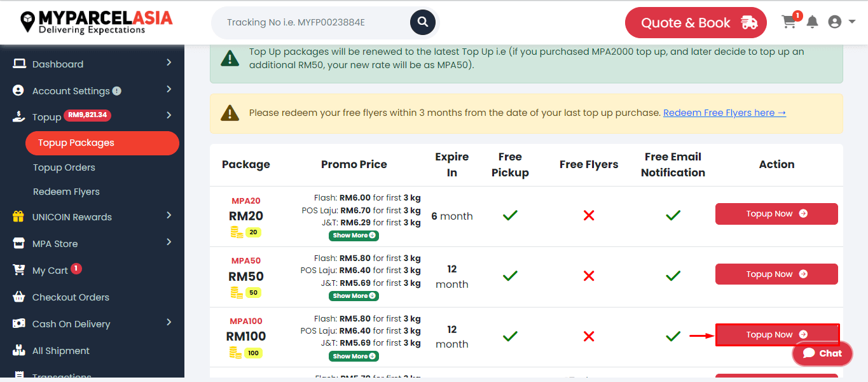
Task: Follow the Redeem Free Flyers here link
Action: click(x=724, y=113)
